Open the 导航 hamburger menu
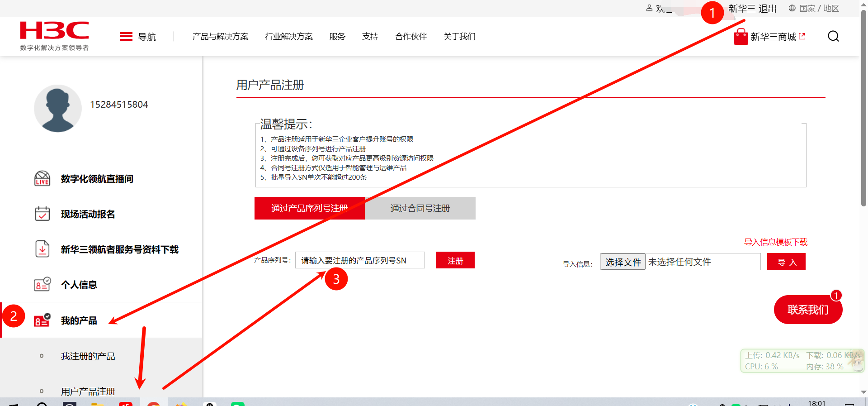The width and height of the screenshot is (868, 406). 137,37
